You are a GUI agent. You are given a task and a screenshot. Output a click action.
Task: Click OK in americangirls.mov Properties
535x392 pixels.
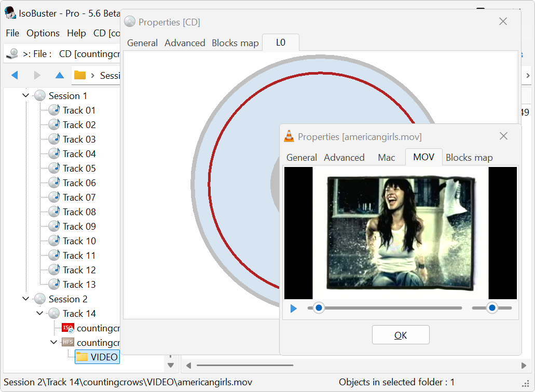coord(401,335)
